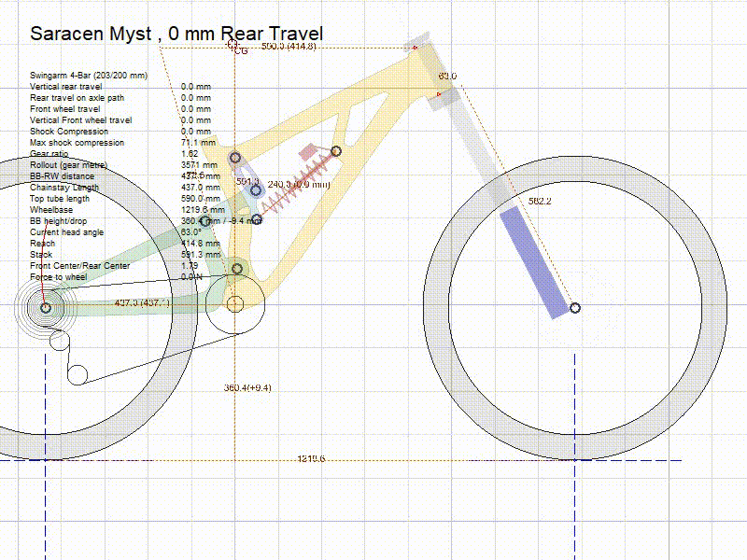Image resolution: width=747 pixels, height=560 pixels.
Task: Click the CG marker near the title
Action: coord(233,44)
